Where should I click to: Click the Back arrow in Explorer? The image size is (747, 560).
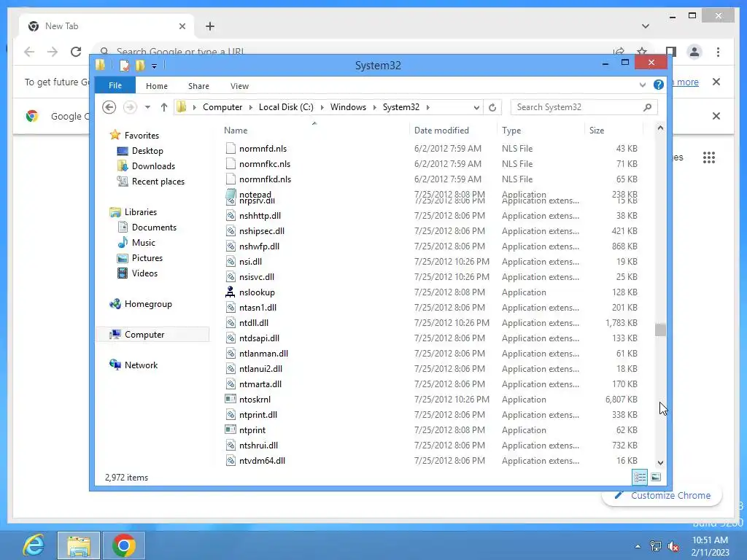click(109, 107)
